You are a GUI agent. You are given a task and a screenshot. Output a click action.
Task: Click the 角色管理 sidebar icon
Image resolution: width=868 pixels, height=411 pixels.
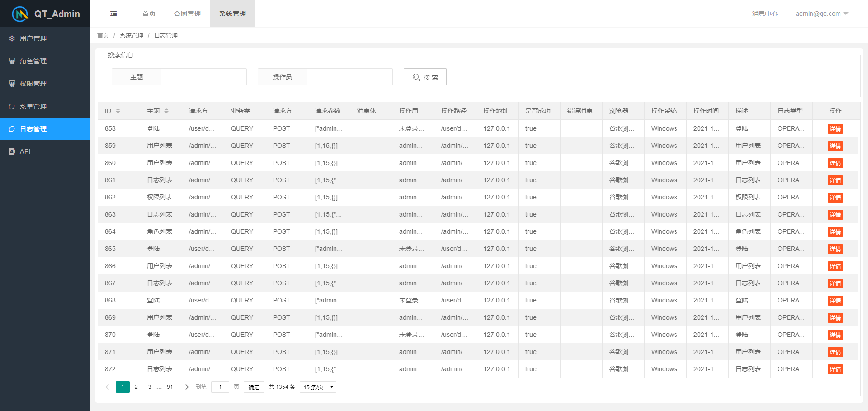[x=12, y=61]
